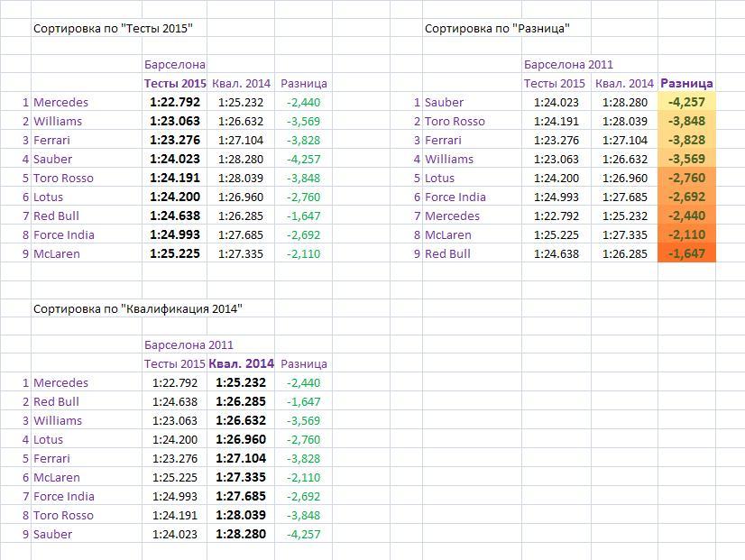Click 1:22.792 in the Квалификация 2014-sorted table
This screenshot has height=560, width=745.
click(x=175, y=382)
